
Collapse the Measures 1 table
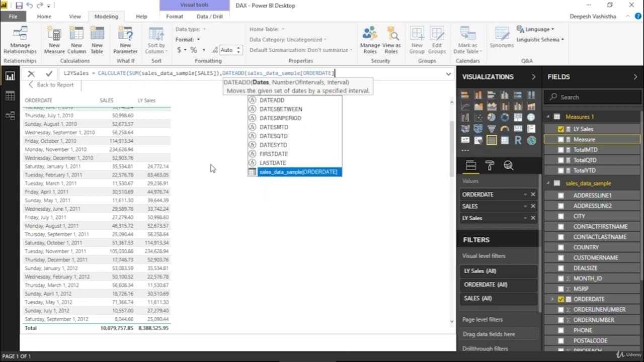(x=548, y=117)
